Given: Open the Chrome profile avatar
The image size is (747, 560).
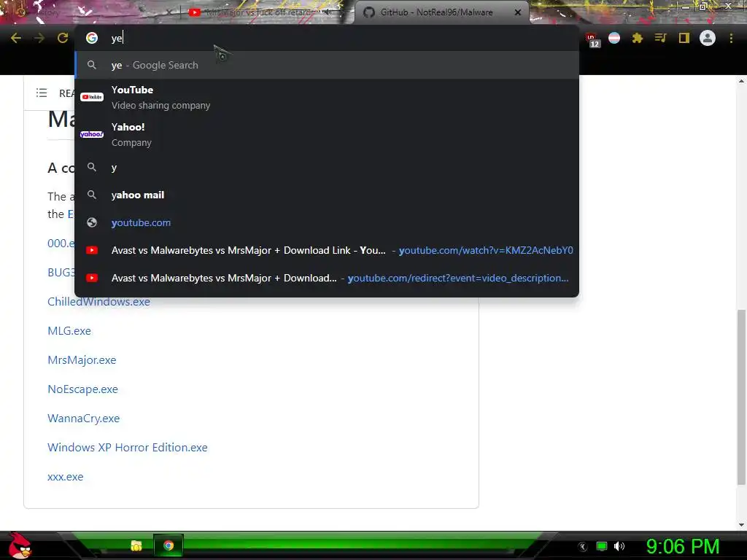Looking at the screenshot, I should coord(708,38).
